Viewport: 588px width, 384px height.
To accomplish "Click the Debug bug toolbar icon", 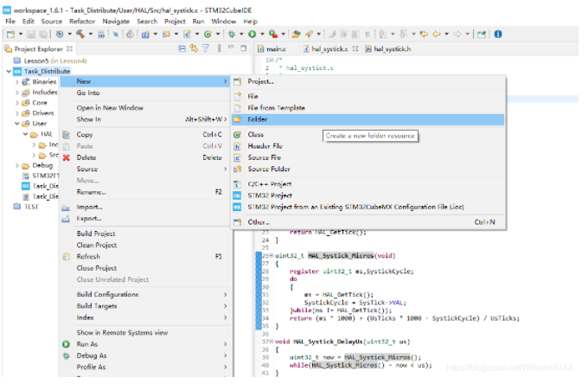I will [x=232, y=34].
